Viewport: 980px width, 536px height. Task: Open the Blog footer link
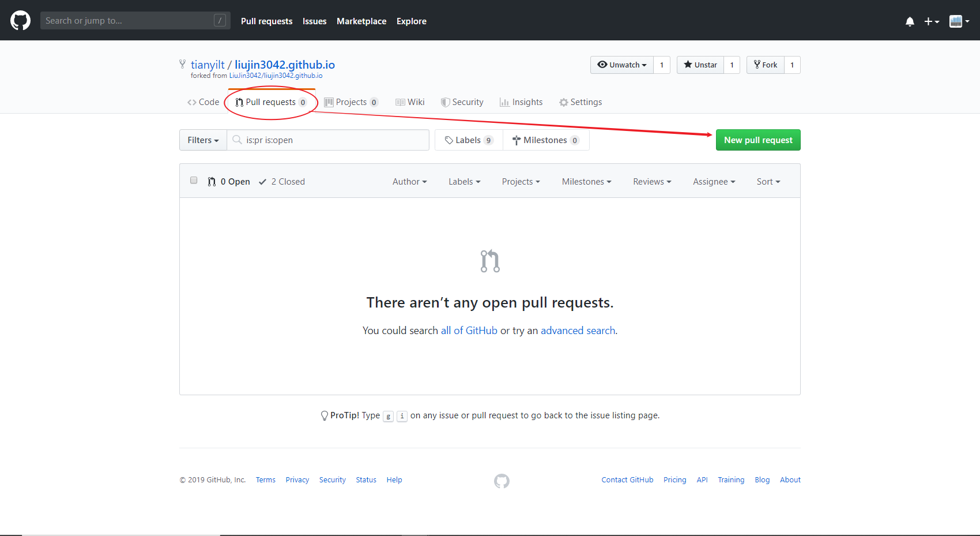[x=762, y=480]
